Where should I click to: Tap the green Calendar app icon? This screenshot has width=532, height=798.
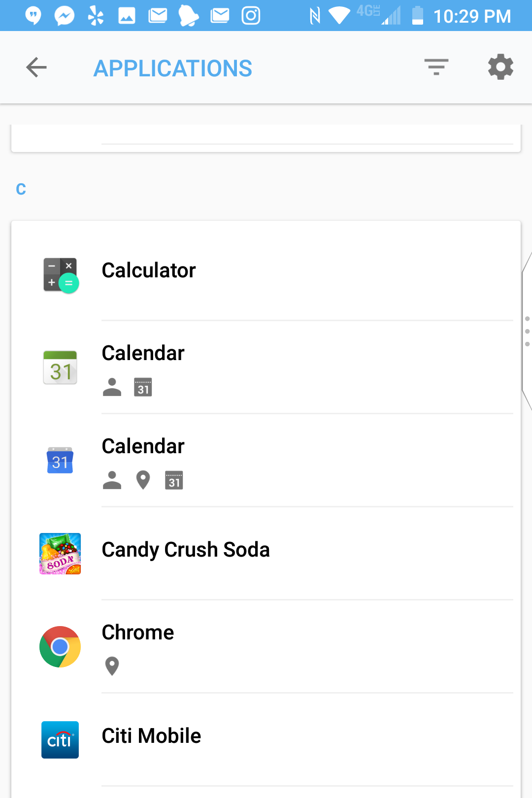tap(60, 367)
